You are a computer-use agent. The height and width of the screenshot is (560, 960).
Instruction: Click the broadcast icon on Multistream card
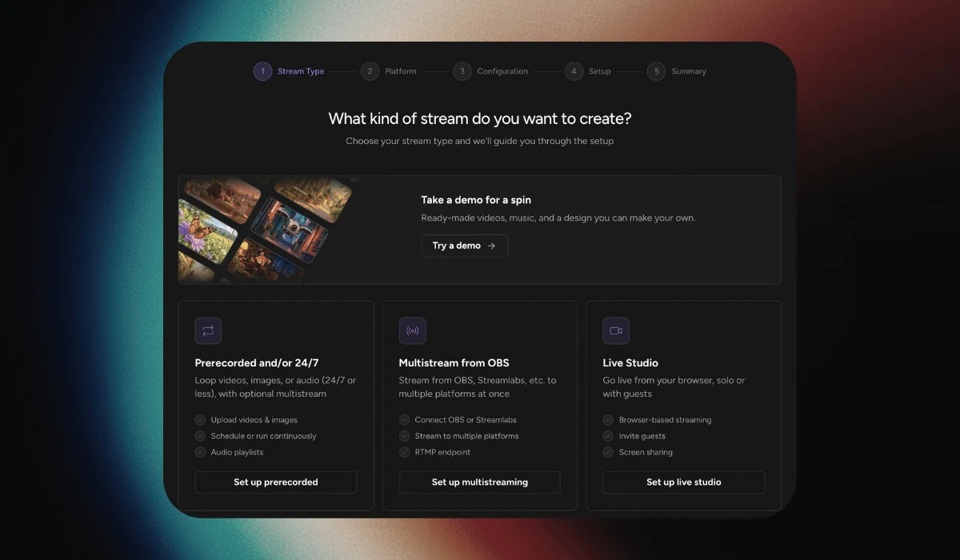point(413,330)
